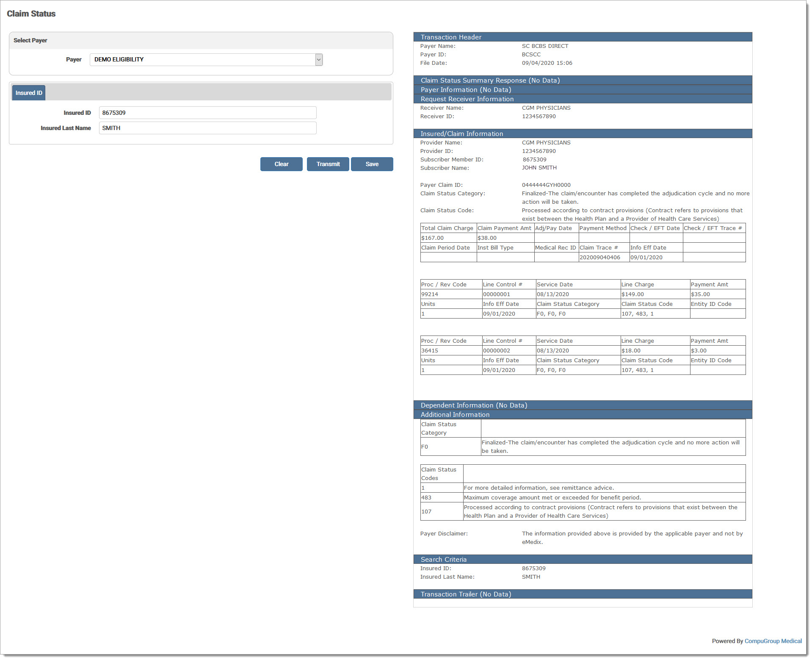The height and width of the screenshot is (660, 812).
Task: Click line charge $149.00 cell
Action: pos(655,294)
